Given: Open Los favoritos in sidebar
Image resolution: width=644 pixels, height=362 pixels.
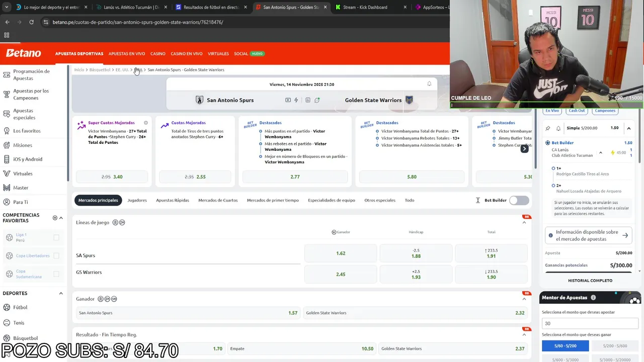Looking at the screenshot, I should pyautogui.click(x=27, y=131).
